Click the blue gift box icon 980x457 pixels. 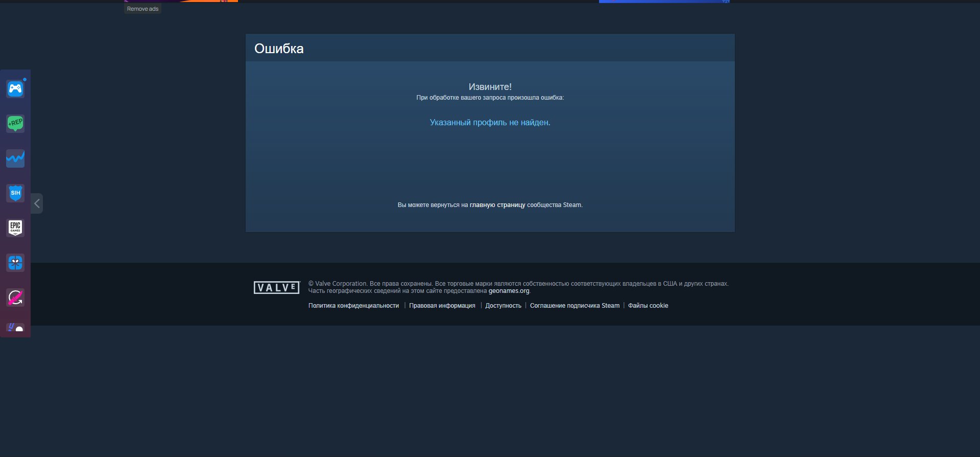coord(15,263)
